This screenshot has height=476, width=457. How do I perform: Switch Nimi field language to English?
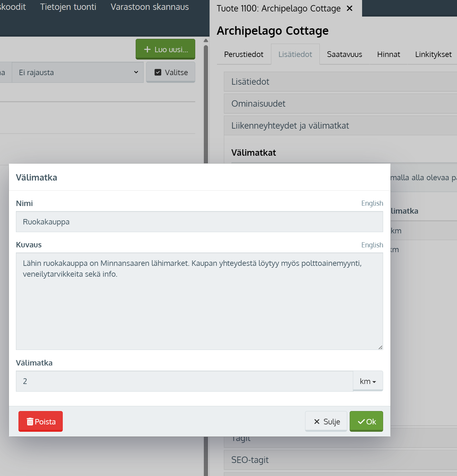click(x=372, y=203)
